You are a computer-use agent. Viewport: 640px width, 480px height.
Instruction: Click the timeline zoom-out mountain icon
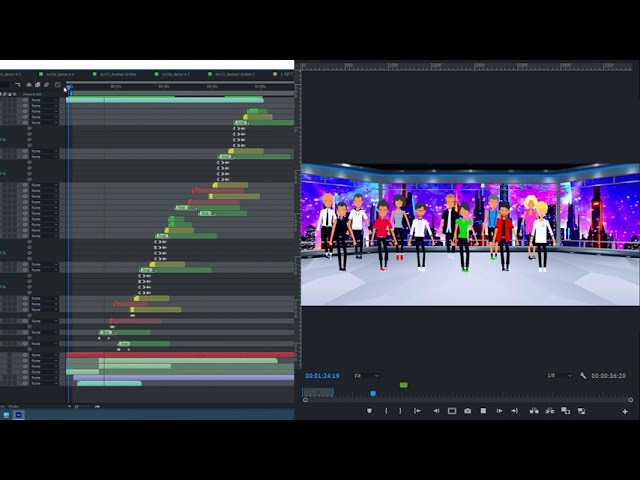(x=69, y=407)
